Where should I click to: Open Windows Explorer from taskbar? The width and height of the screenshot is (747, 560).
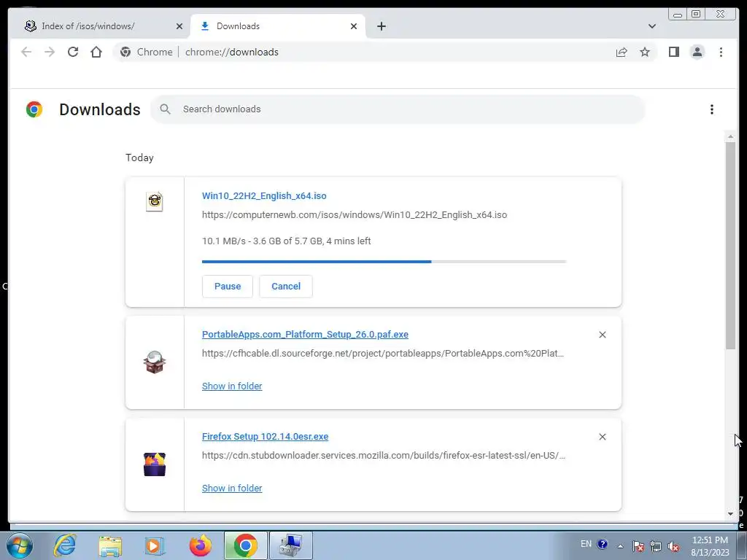point(110,546)
